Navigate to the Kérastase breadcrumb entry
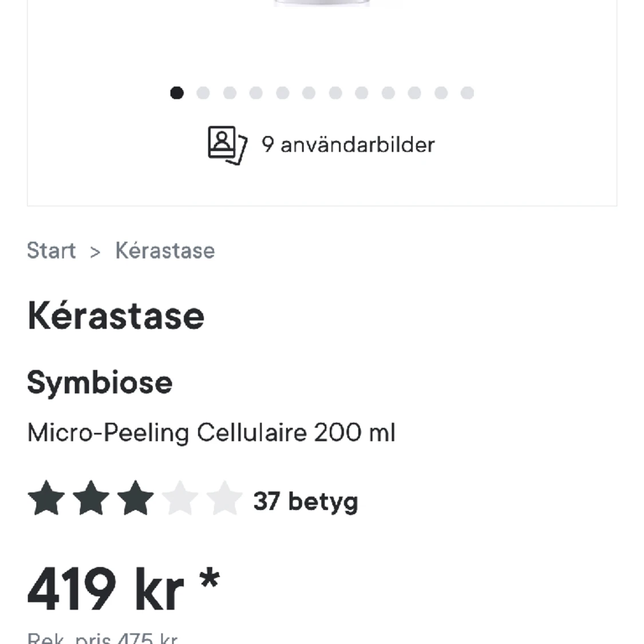 point(165,251)
